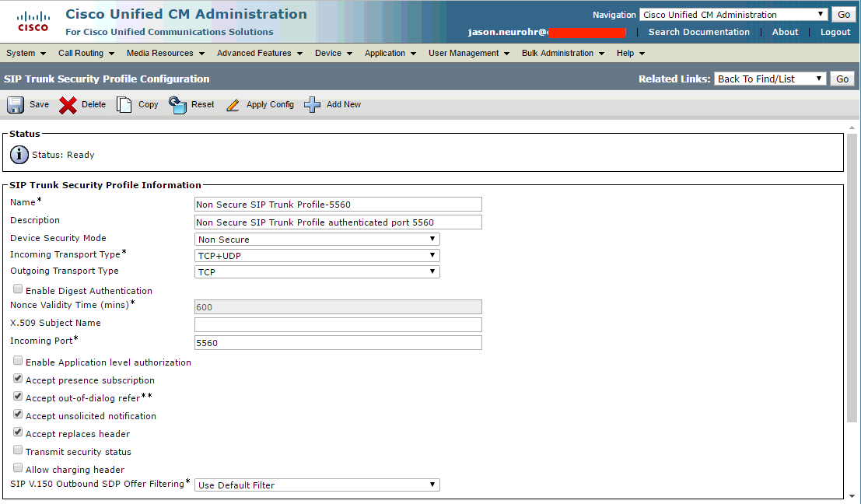Click the scrollbar down arrow

(x=852, y=496)
